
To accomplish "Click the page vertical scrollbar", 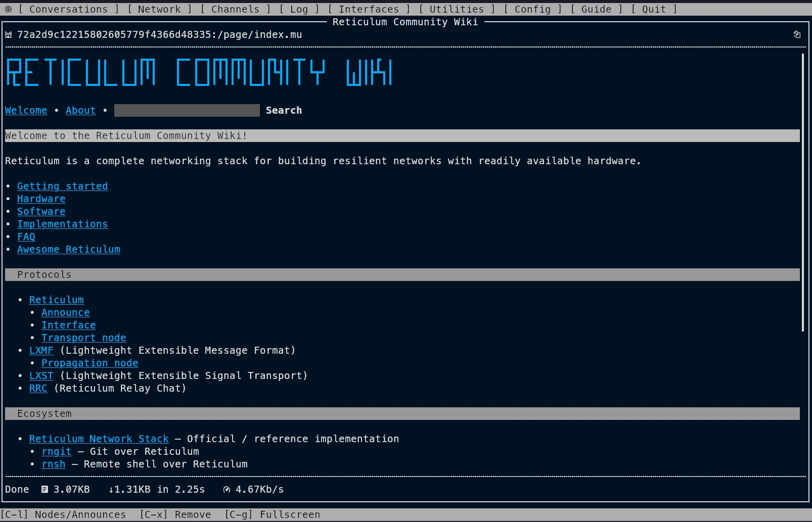I will click(803, 192).
